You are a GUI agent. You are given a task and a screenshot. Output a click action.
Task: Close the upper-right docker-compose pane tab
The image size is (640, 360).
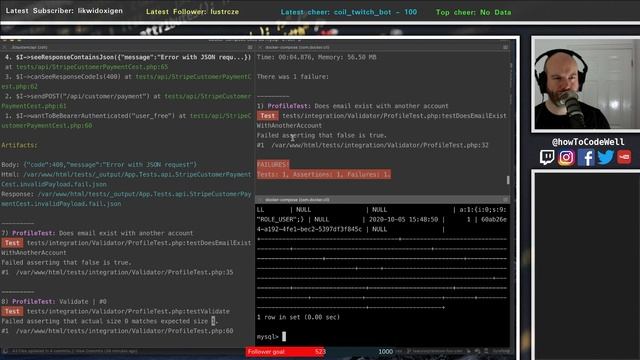tap(260, 47)
